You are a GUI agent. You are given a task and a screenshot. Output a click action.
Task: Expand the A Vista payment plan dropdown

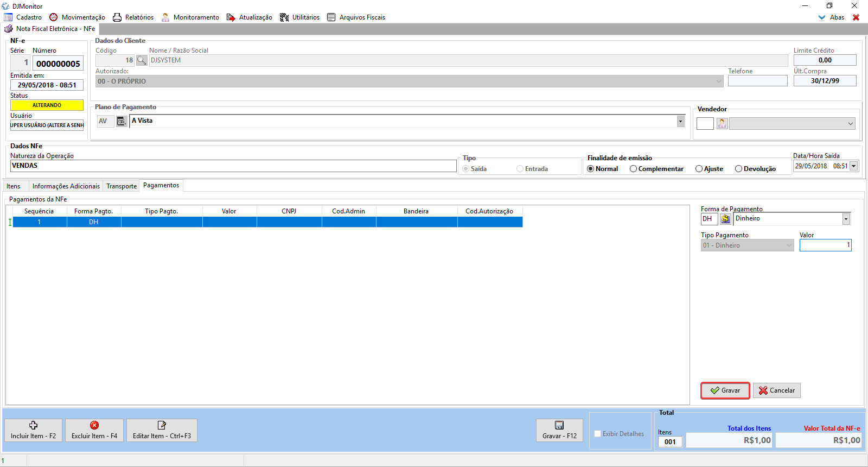(680, 121)
